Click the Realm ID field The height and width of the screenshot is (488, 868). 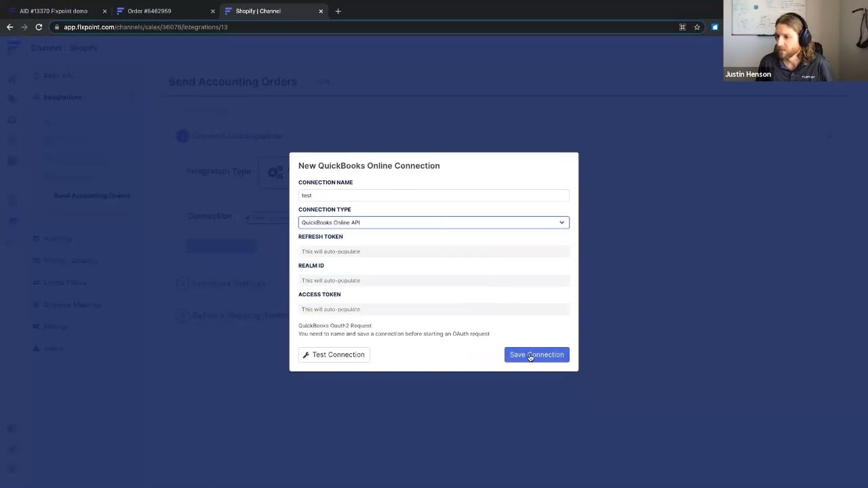[x=433, y=281]
